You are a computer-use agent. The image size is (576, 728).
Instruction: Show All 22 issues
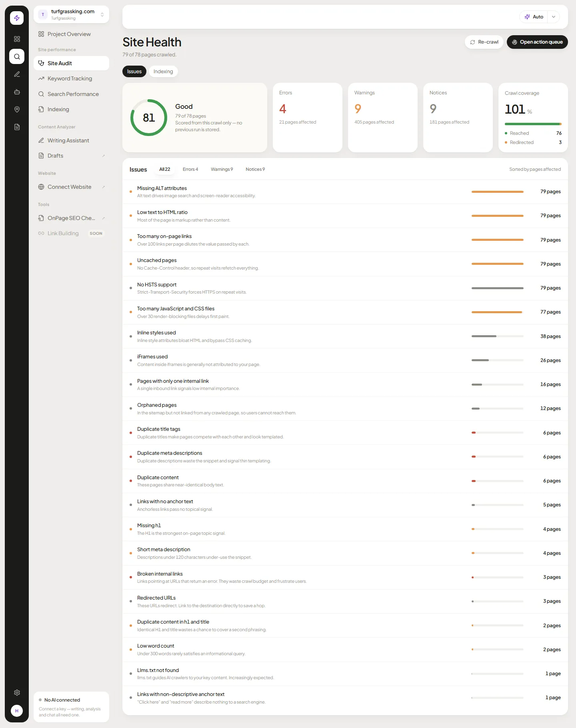(x=165, y=169)
